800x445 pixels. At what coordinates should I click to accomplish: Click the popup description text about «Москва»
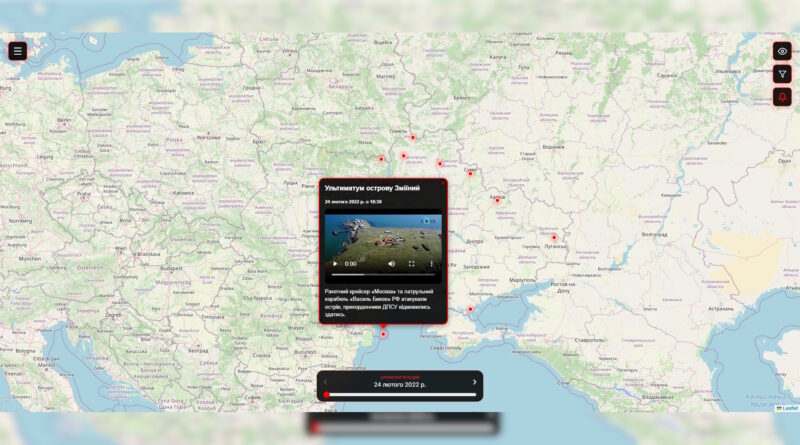379,303
